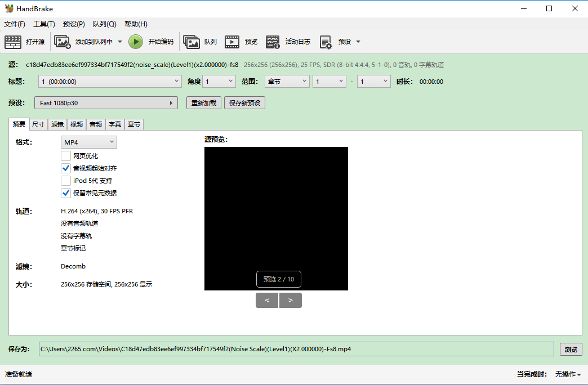Enable the 网页优化 checkbox

click(66, 156)
